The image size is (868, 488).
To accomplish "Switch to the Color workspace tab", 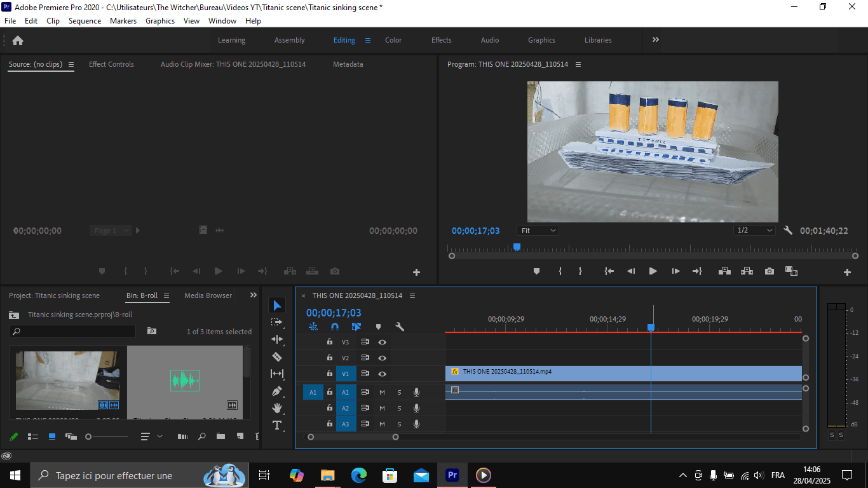I will (393, 40).
